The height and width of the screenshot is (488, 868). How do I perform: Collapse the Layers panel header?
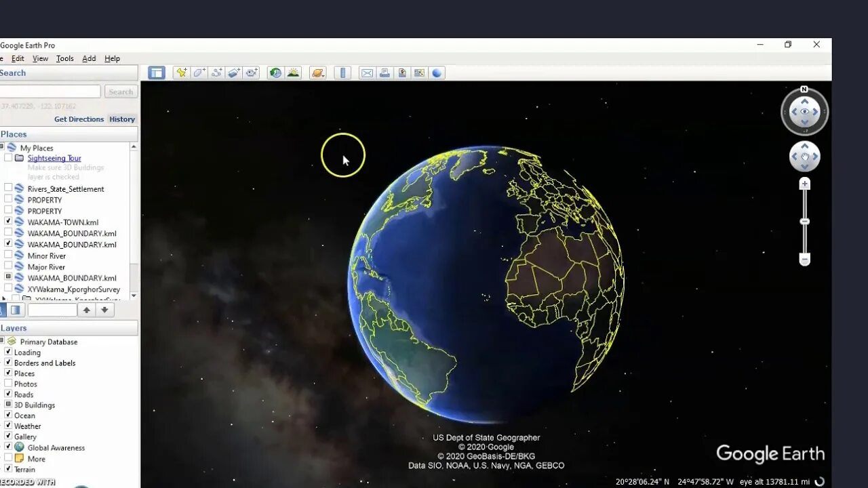(x=68, y=328)
